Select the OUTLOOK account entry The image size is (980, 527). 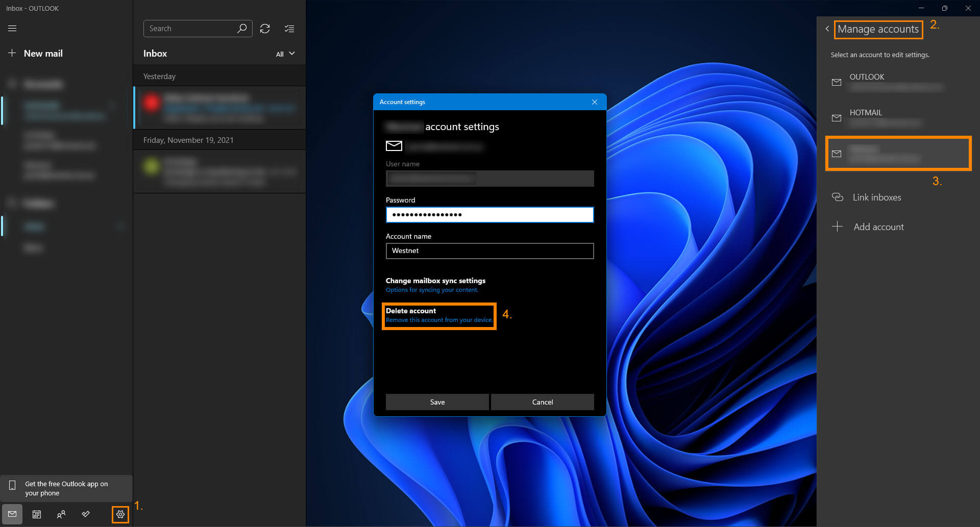898,82
